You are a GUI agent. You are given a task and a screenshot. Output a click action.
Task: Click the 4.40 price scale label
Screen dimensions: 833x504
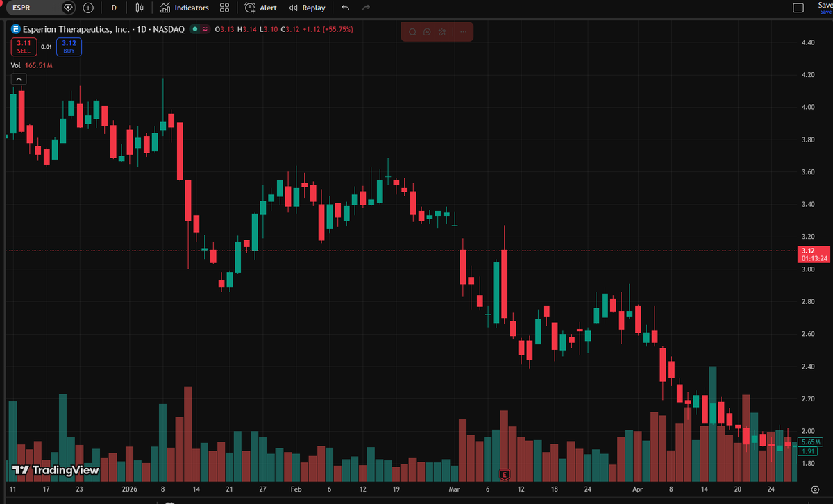tap(807, 42)
